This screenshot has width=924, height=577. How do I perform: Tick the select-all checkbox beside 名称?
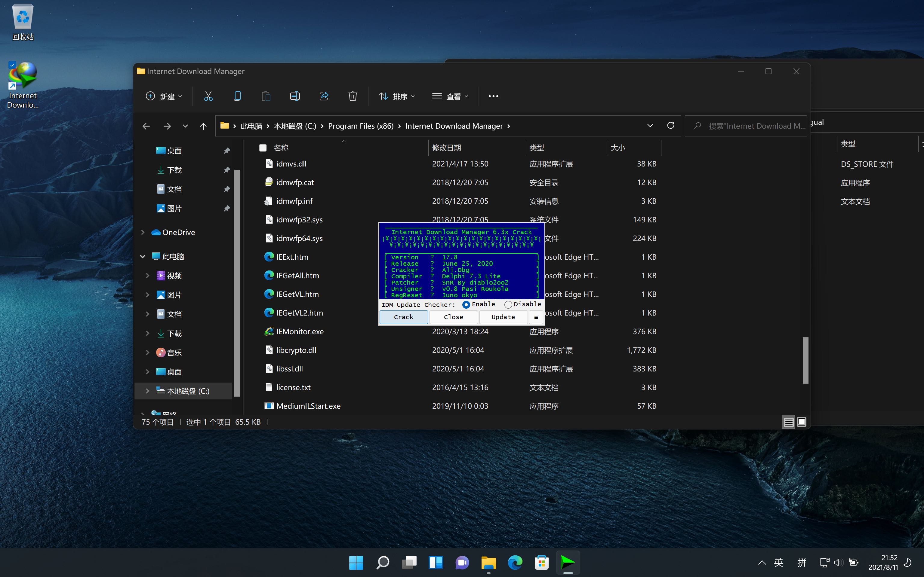click(x=263, y=148)
